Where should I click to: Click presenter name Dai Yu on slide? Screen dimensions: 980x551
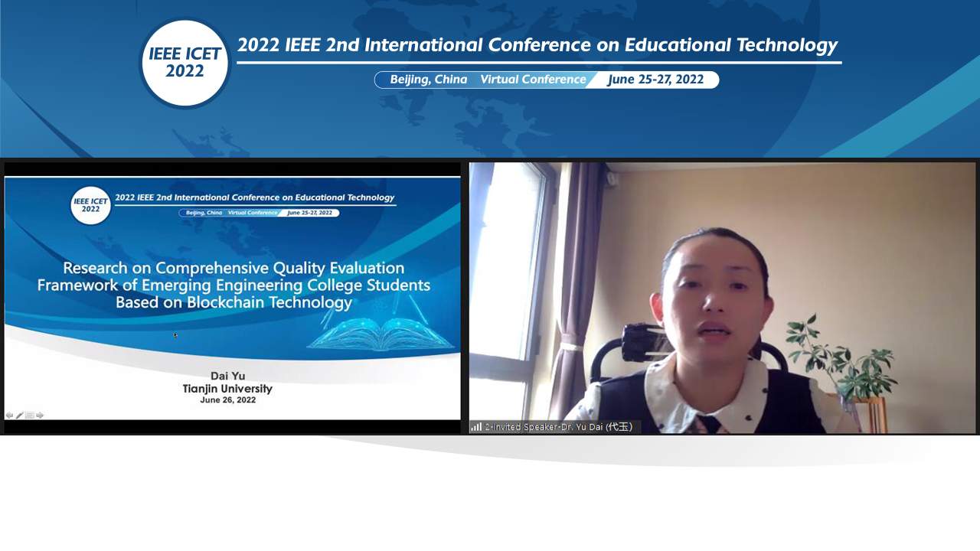point(227,377)
